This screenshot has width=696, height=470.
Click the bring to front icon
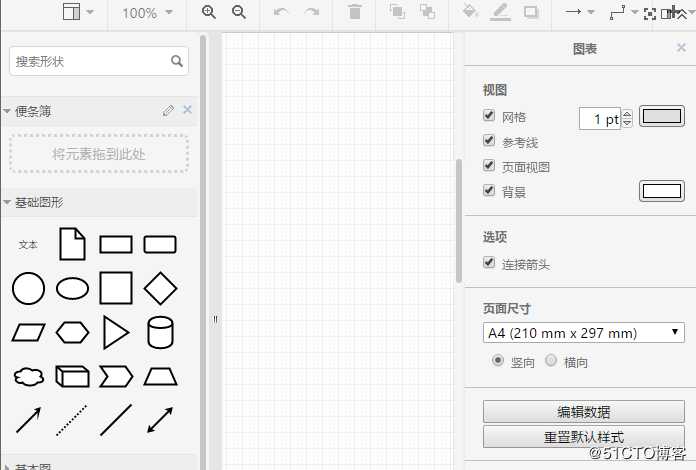coord(397,12)
